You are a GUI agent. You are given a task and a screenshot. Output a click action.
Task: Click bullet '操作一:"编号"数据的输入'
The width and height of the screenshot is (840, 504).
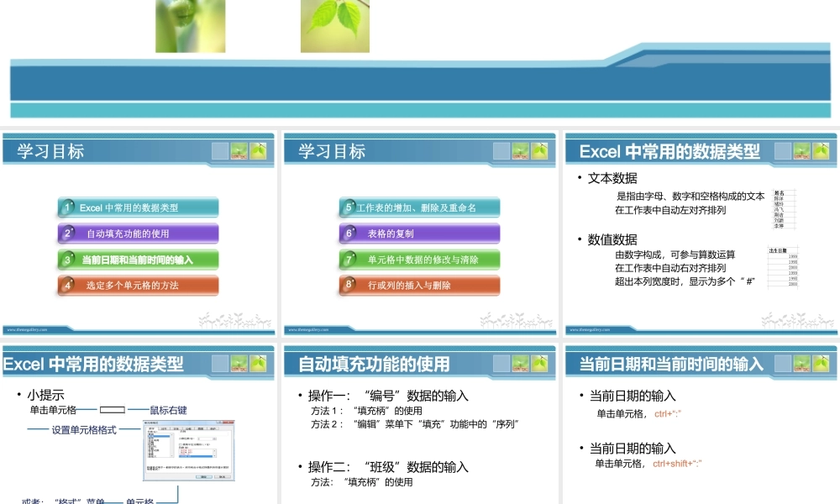pyautogui.click(x=388, y=396)
